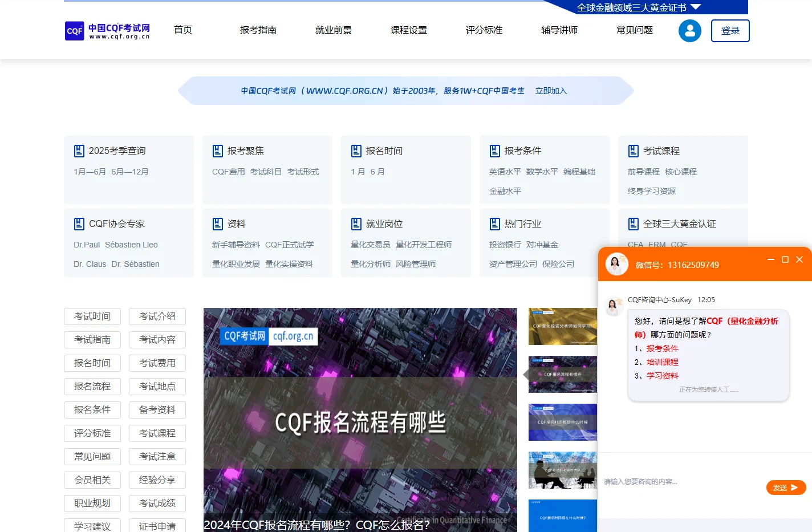This screenshot has width=812, height=532.
Task: Open the 就业前景 menu
Action: [x=334, y=30]
